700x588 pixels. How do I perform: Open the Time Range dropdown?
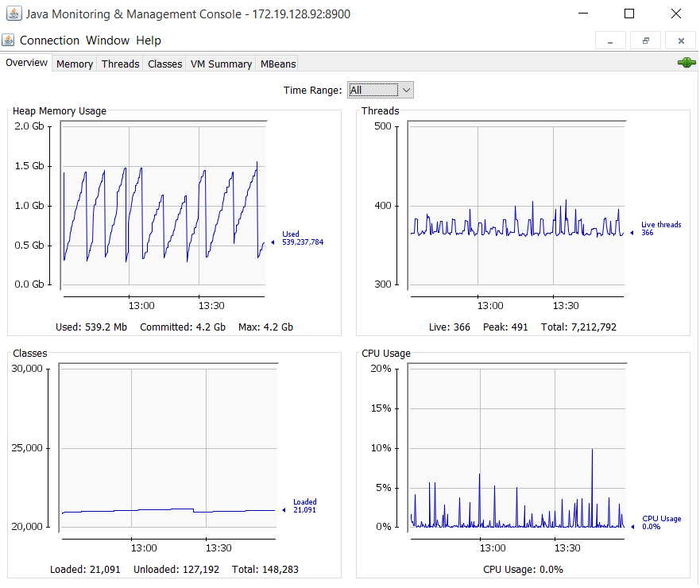coord(381,90)
